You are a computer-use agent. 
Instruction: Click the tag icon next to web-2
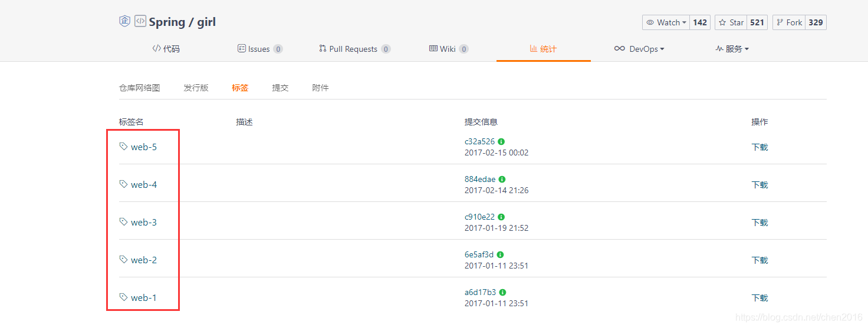(x=123, y=260)
